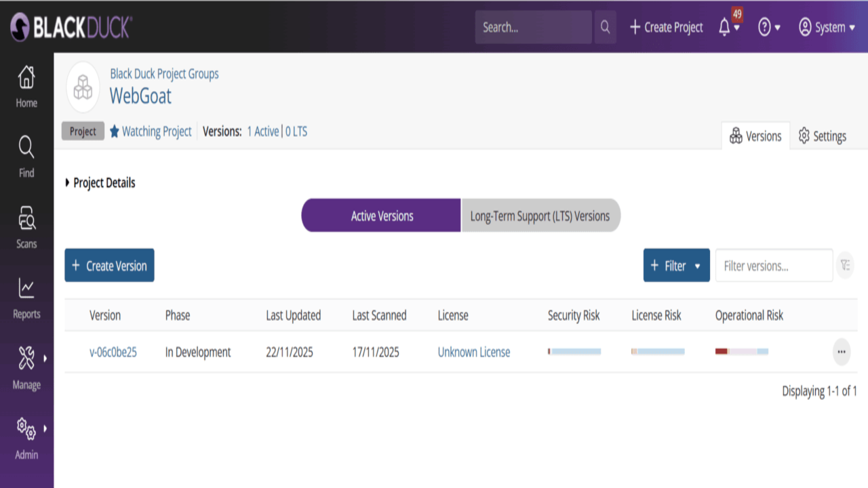Screen dimensions: 868x488
Task: Expand the Manage sidebar menu
Action: (26, 369)
